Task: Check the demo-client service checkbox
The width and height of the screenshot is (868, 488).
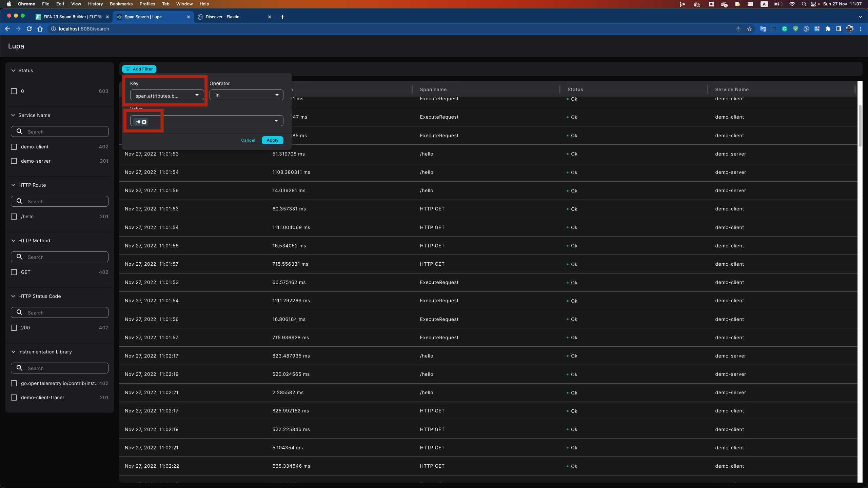Action: (x=14, y=147)
